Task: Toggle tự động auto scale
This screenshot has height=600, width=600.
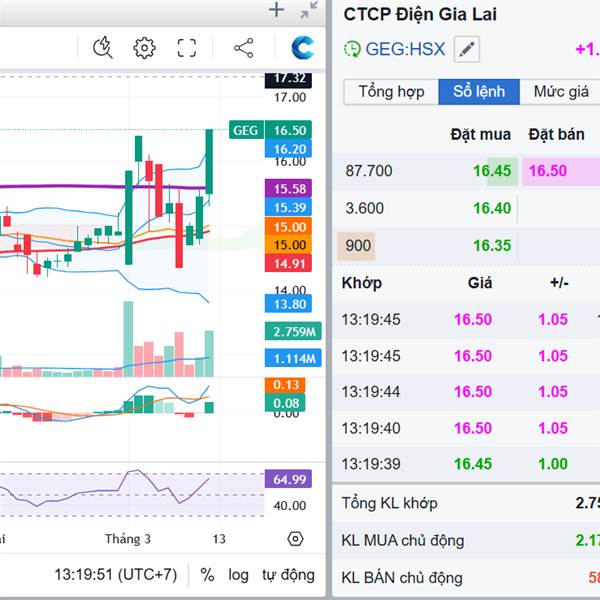Action: pyautogui.click(x=289, y=575)
